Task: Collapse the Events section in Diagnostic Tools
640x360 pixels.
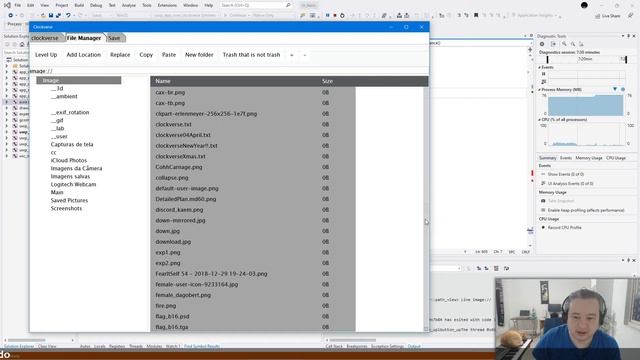Action: pyautogui.click(x=540, y=67)
